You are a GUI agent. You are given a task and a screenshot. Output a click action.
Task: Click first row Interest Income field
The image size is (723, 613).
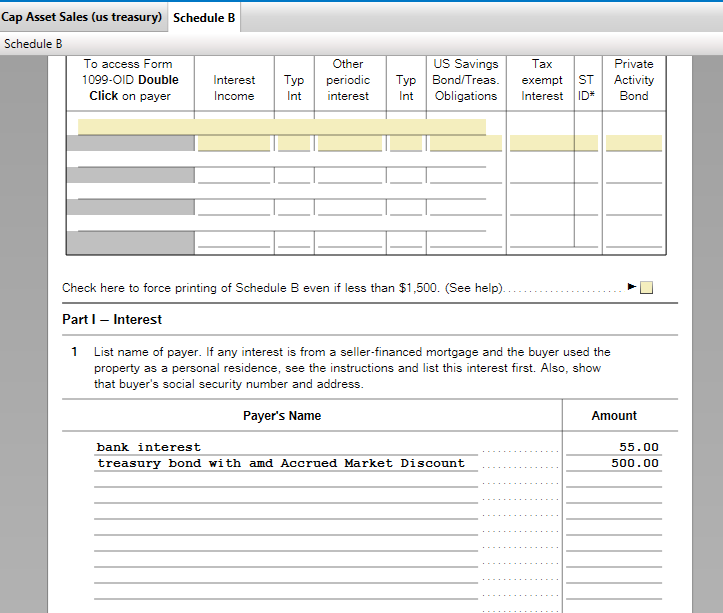(x=234, y=143)
